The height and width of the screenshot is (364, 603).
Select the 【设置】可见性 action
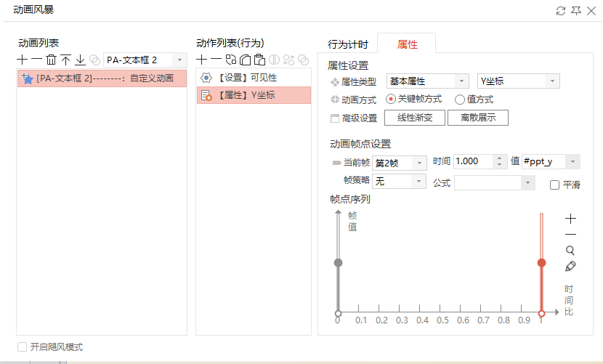(x=254, y=78)
